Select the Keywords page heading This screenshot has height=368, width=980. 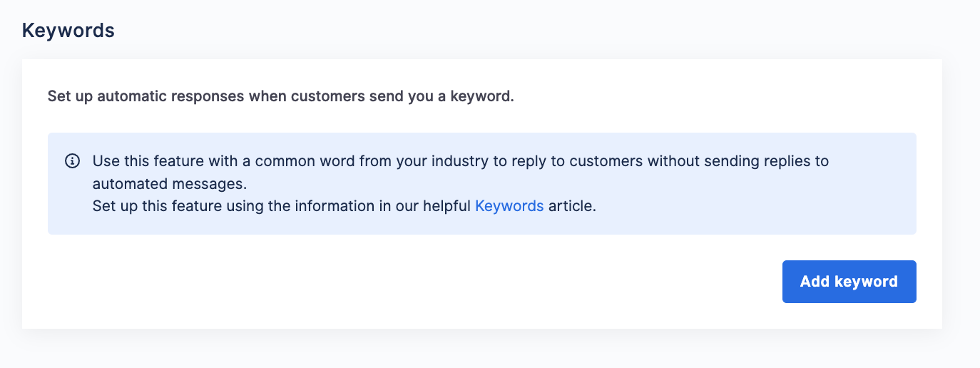click(x=68, y=31)
